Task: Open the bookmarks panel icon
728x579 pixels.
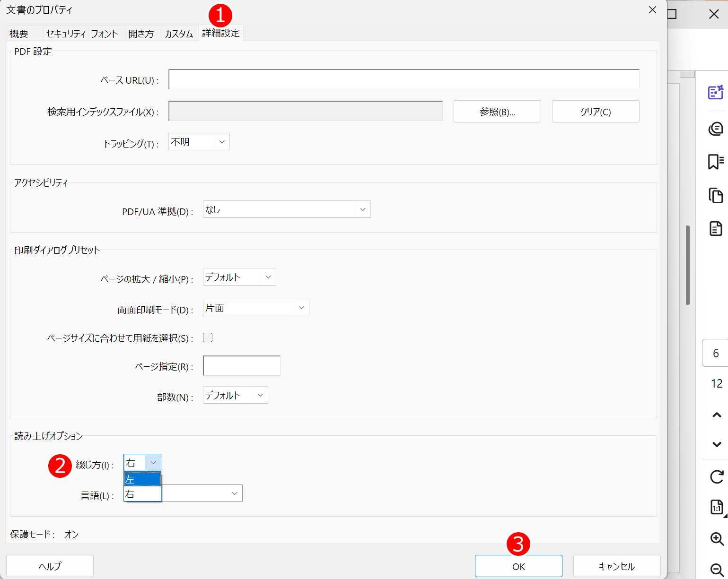Action: (x=716, y=162)
